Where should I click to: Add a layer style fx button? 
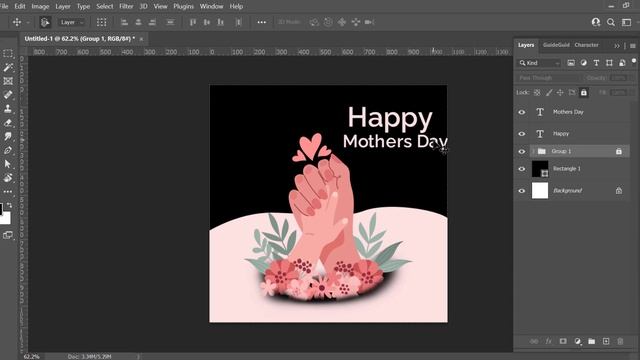click(x=549, y=341)
